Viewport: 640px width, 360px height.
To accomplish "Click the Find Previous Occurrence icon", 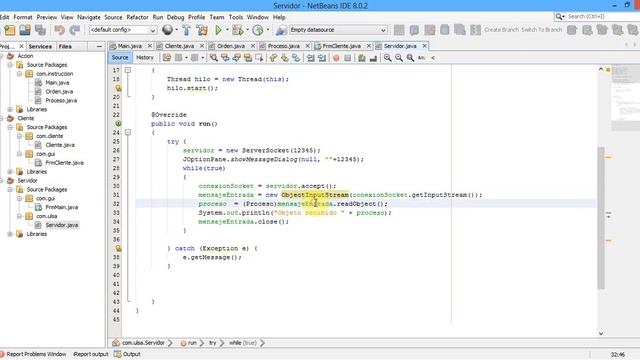I will pyautogui.click(x=225, y=58).
